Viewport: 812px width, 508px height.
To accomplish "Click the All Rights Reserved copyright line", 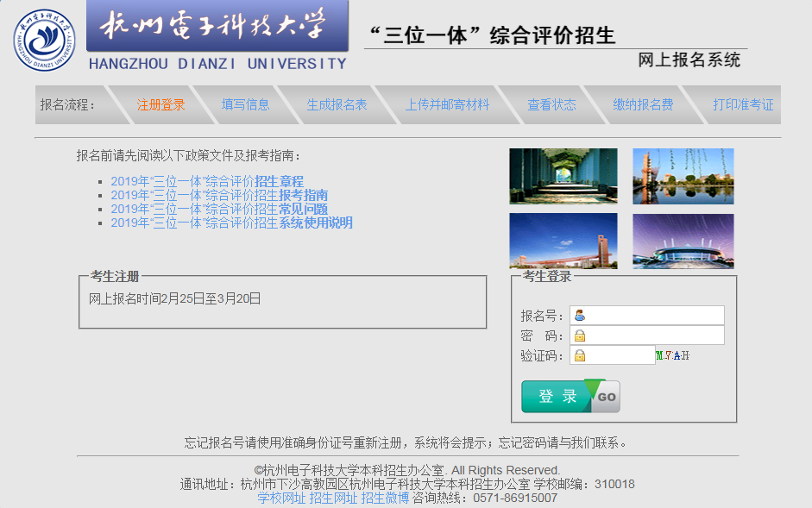I will pyautogui.click(x=407, y=470).
